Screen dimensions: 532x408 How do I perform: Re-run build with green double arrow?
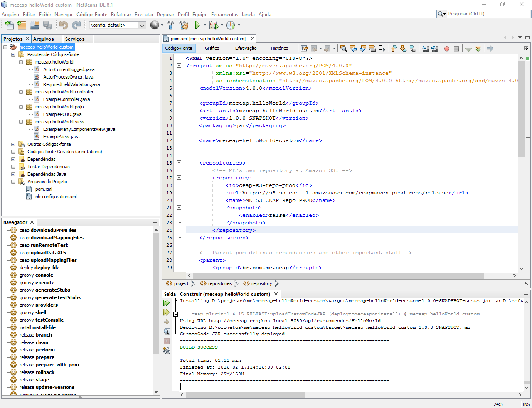[167, 303]
